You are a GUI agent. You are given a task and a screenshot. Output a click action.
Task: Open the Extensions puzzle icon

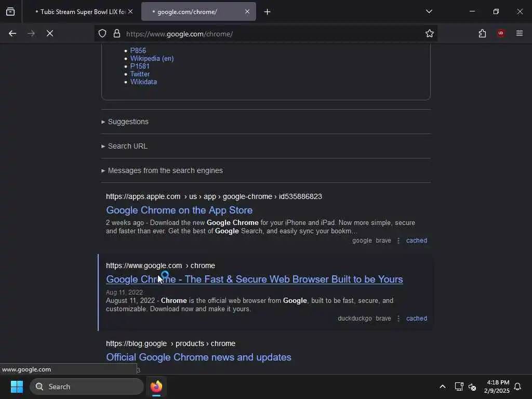[x=482, y=33]
